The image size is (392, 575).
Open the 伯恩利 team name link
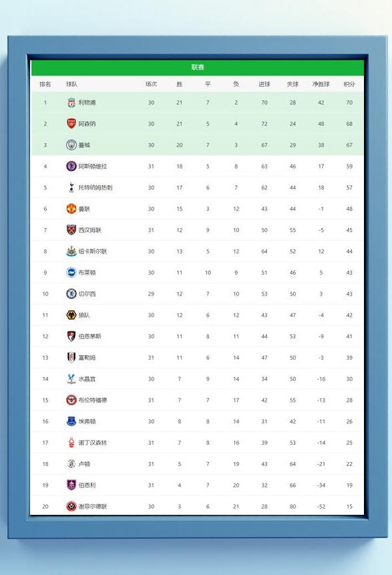click(87, 485)
